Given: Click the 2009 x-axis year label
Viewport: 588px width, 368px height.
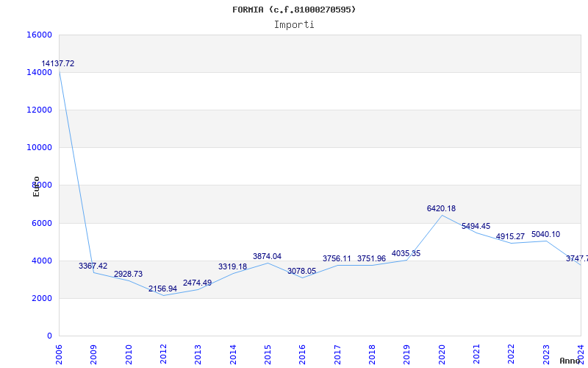Looking at the screenshot, I should coord(94,355).
